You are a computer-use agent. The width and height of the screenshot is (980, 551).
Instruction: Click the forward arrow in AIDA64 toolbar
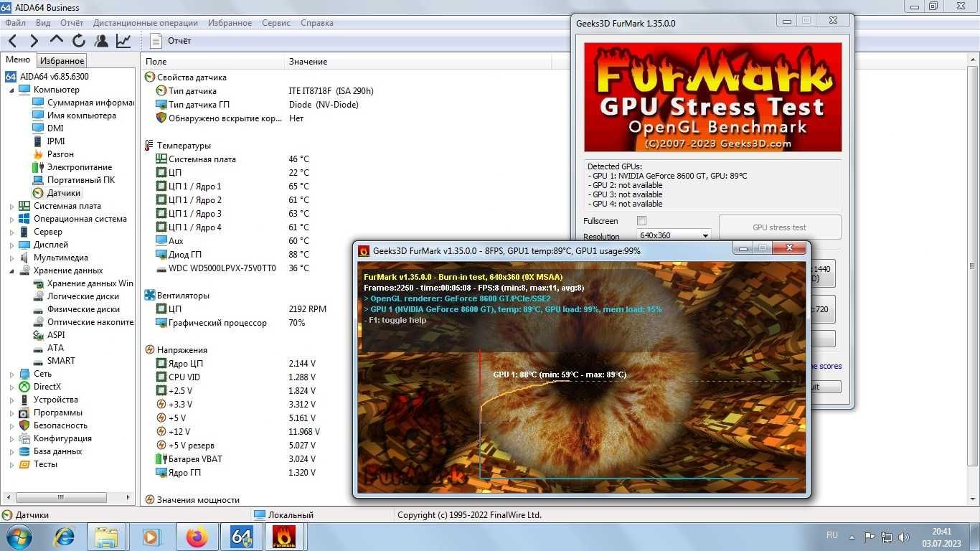34,41
